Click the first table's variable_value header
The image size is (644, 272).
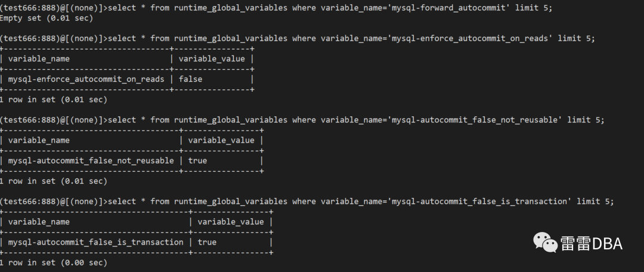(212, 59)
